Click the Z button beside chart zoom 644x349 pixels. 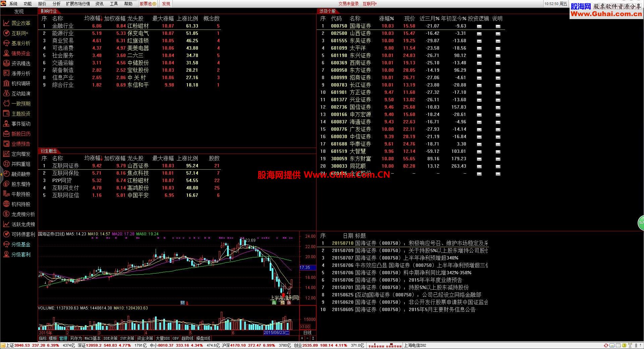tap(313, 339)
